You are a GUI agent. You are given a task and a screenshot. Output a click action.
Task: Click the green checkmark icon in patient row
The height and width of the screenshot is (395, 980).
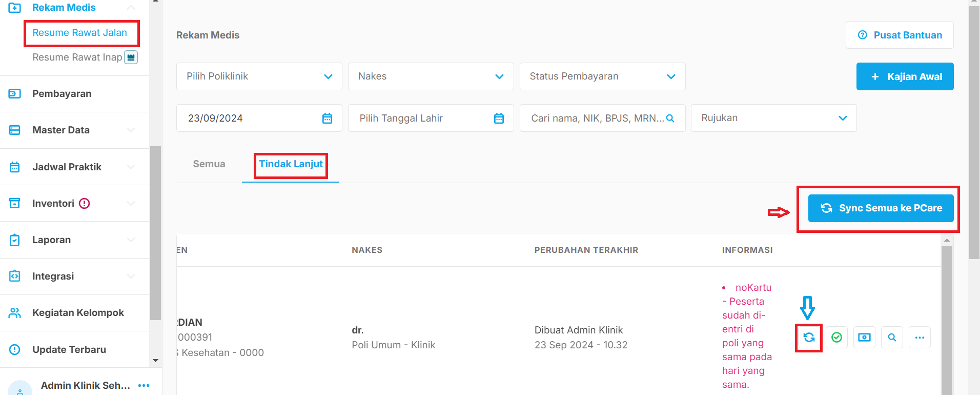836,338
